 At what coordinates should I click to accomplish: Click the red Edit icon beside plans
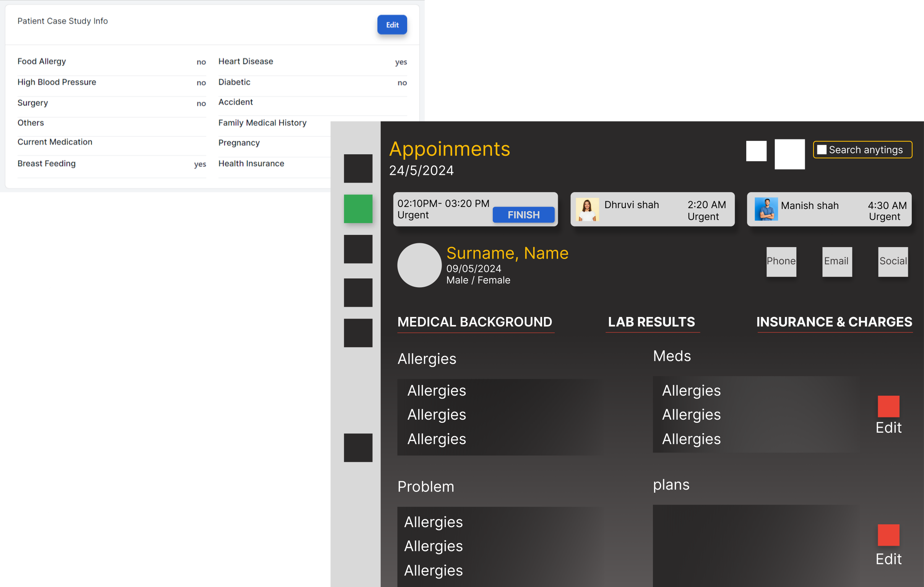(888, 534)
